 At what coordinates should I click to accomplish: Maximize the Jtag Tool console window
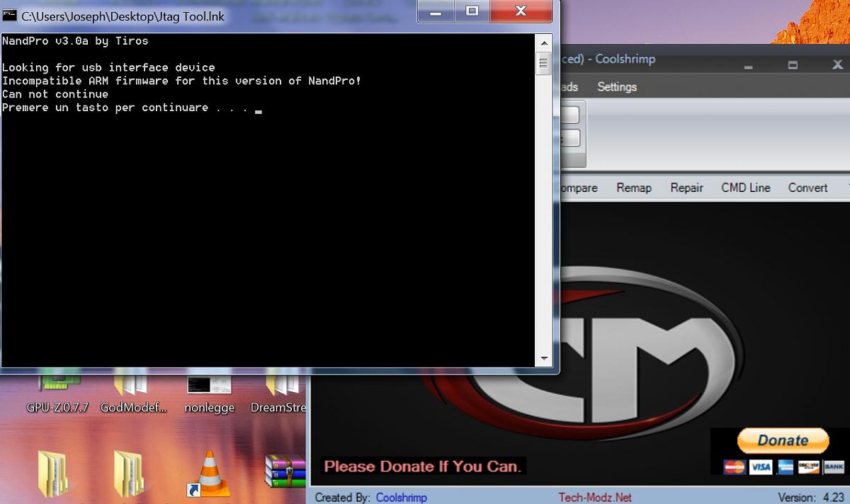[472, 11]
